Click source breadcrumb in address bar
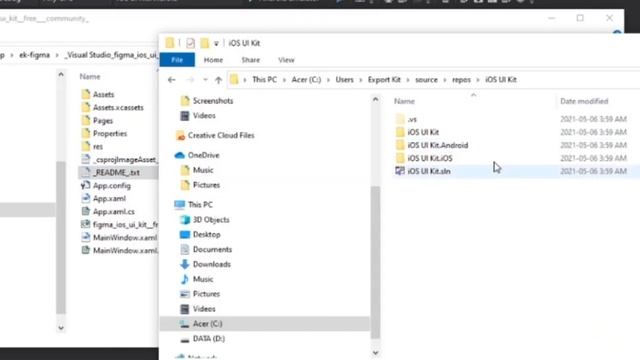This screenshot has width=640, height=360. 426,80
